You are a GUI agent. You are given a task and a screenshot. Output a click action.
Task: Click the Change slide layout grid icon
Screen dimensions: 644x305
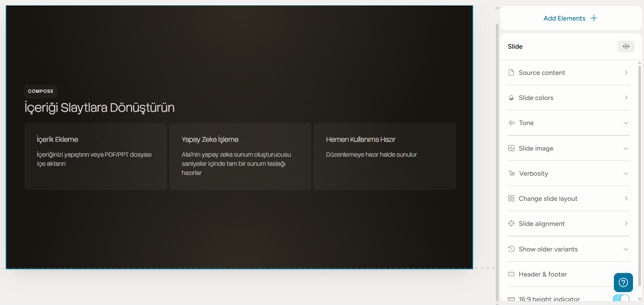coord(511,199)
